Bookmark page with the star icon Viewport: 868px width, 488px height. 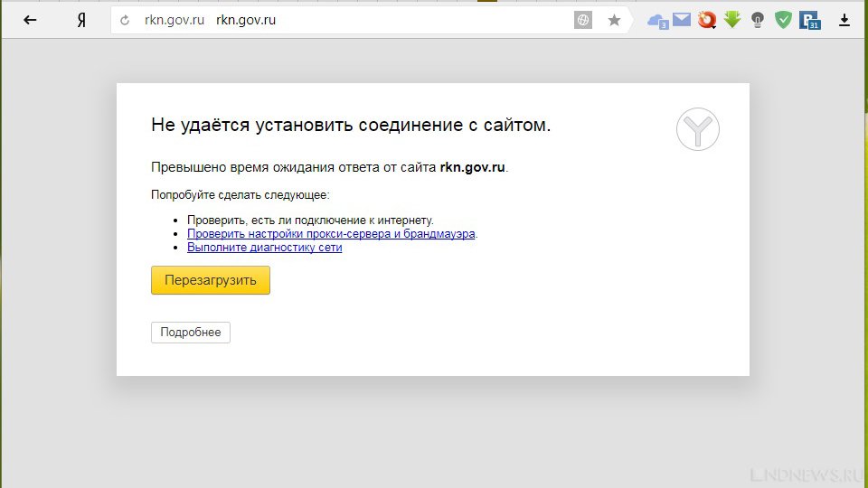(614, 20)
